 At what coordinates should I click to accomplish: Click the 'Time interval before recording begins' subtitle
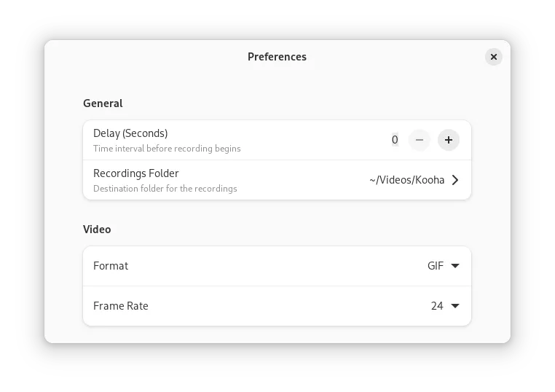pos(167,149)
